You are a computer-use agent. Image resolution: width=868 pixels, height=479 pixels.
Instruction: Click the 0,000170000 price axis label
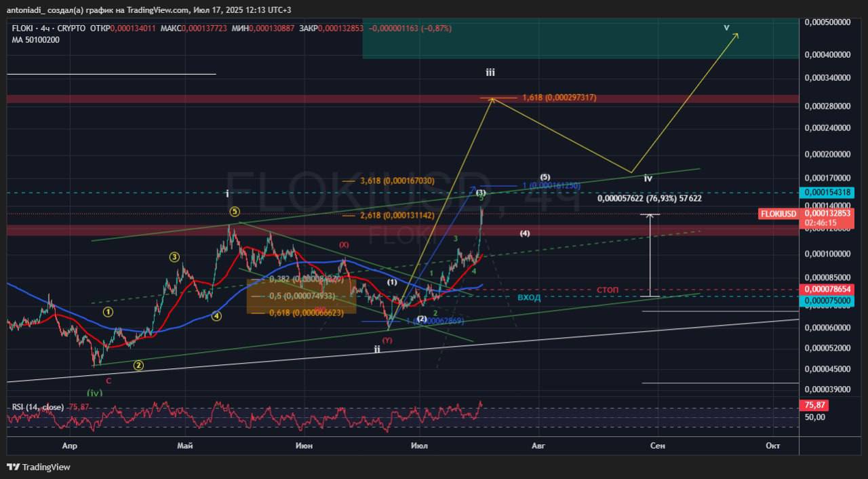click(827, 178)
